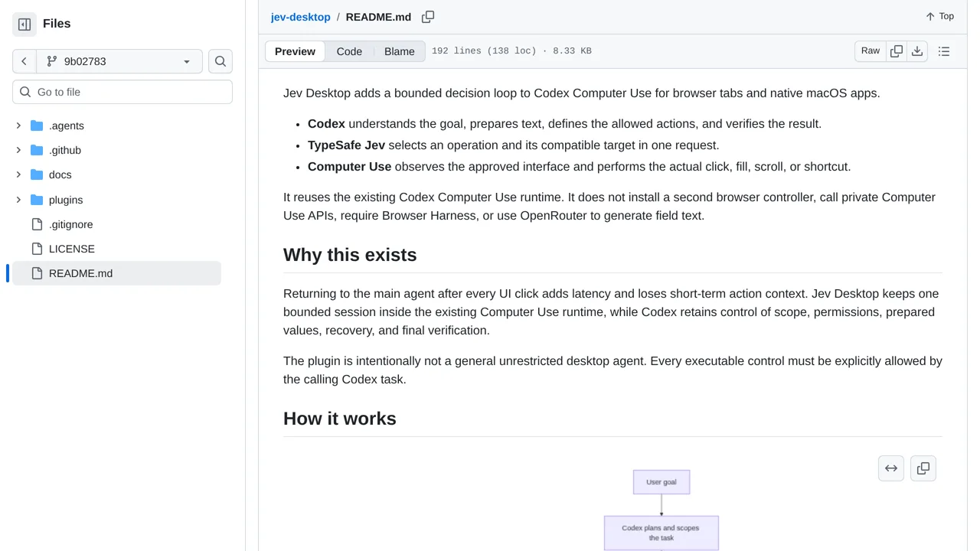The width and height of the screenshot is (980, 551).
Task: Expand the docs folder chevron
Action: point(18,174)
